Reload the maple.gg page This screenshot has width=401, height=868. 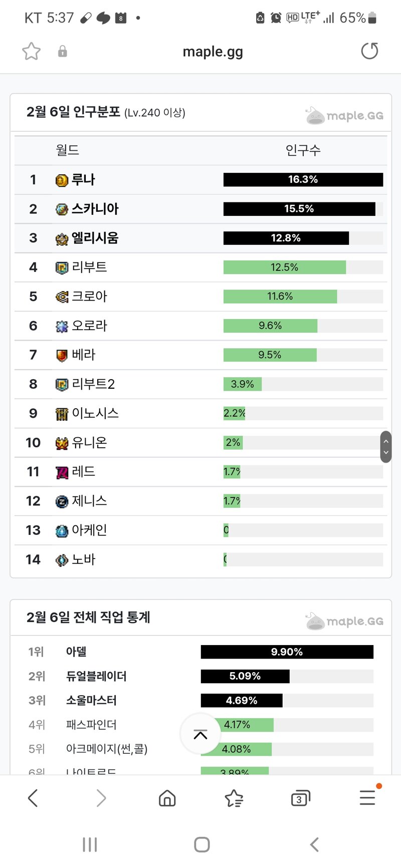(369, 51)
